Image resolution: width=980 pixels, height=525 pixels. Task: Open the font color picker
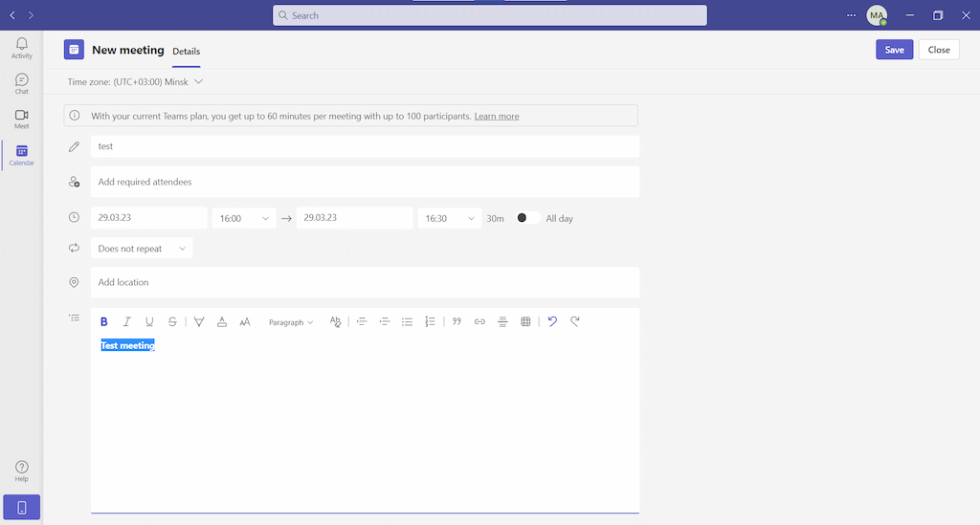pos(222,322)
